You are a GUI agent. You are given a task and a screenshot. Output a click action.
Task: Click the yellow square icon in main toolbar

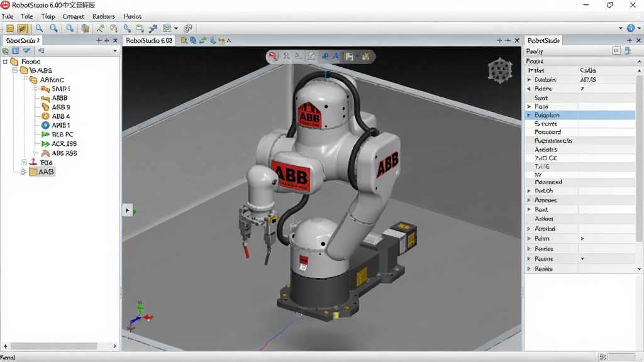tap(10, 28)
